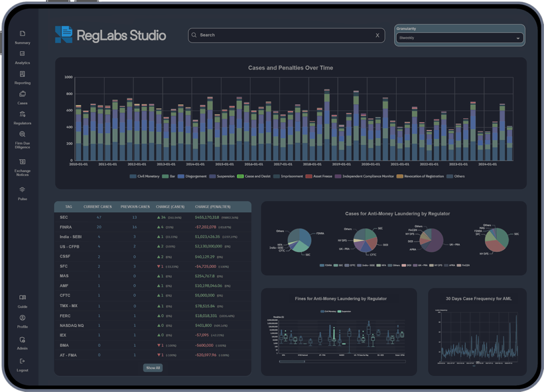Click the $455,170,318 penalty value
The width and height of the screenshot is (544, 392).
point(207,217)
